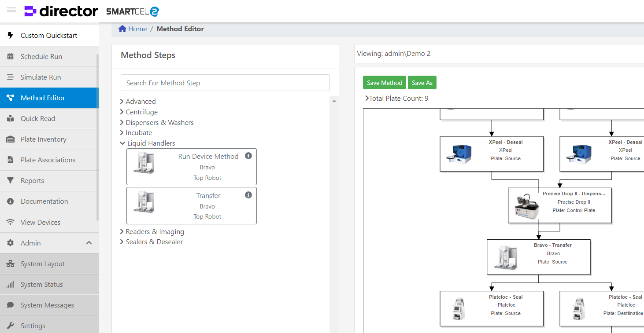Click the Reports funnel icon
The width and height of the screenshot is (644, 333).
tap(11, 181)
